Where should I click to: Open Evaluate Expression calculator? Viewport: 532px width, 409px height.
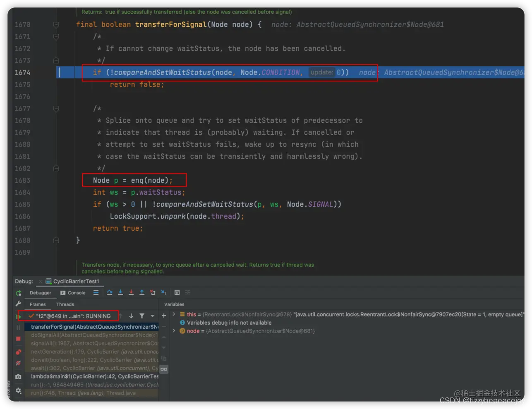click(177, 293)
